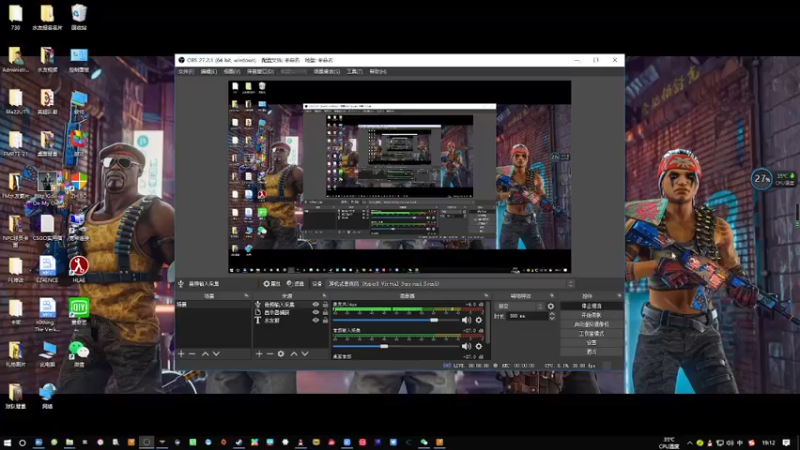Move the source down in the Sources dock

pos(305,354)
